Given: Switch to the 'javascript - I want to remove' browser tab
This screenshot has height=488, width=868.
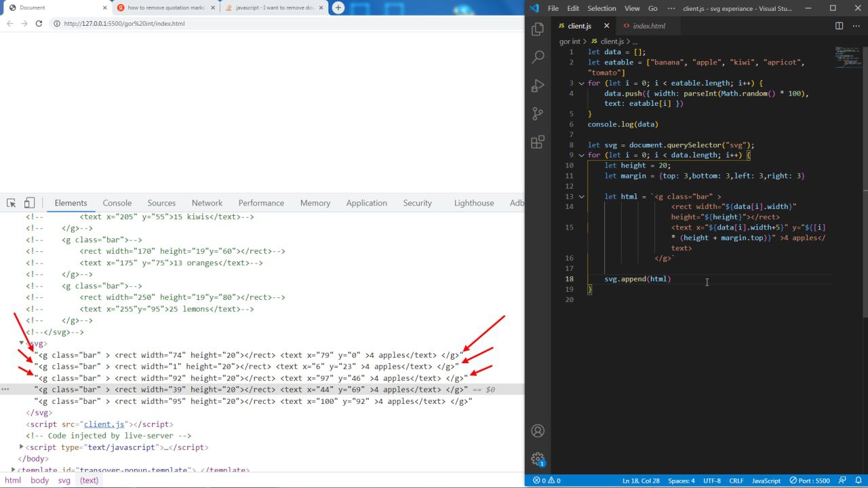Looking at the screenshot, I should point(275,7).
